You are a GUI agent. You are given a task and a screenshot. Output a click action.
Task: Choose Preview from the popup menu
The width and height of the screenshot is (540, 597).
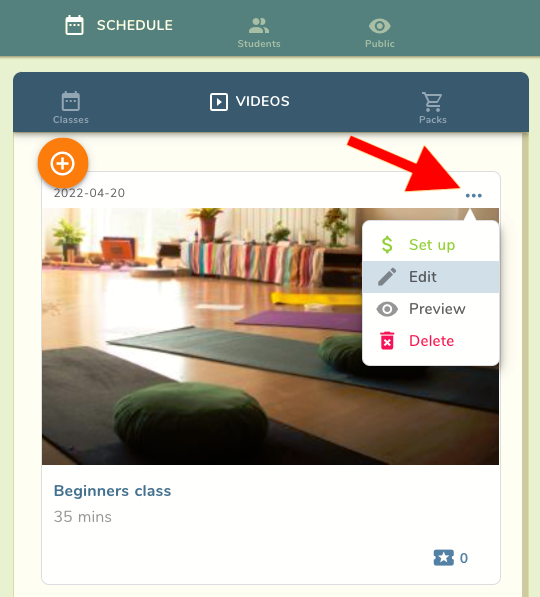(x=430, y=309)
